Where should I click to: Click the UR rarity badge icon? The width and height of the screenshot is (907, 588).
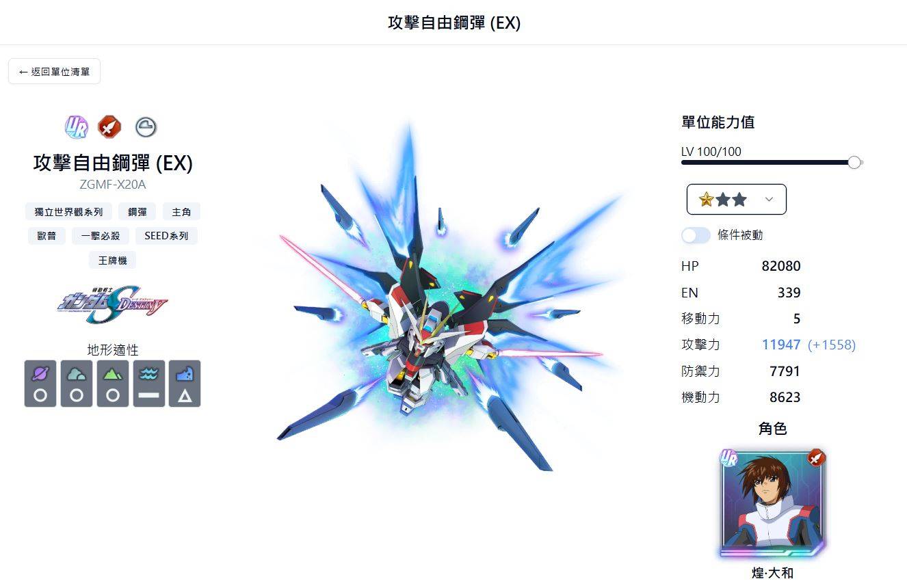coord(77,126)
